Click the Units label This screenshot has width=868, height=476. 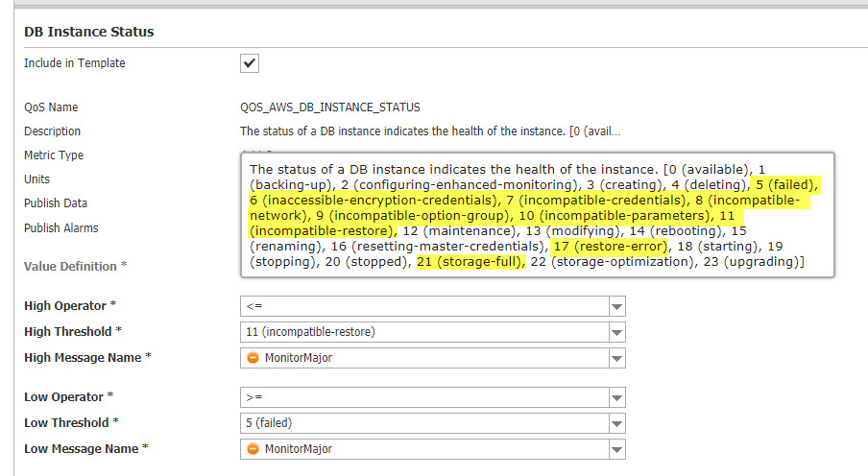pos(36,179)
